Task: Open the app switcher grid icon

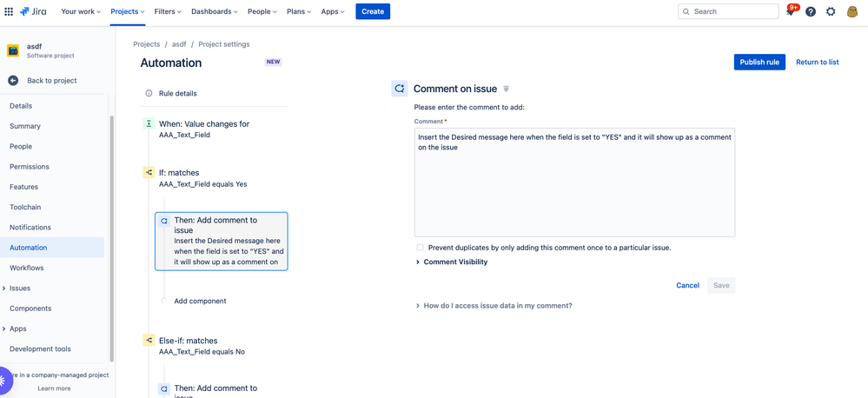Action: (x=9, y=11)
